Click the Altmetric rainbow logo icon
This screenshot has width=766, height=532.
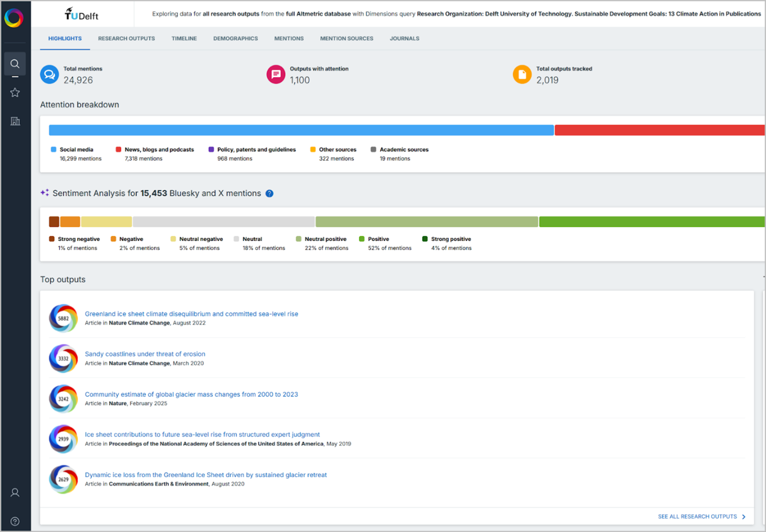pyautogui.click(x=14, y=18)
